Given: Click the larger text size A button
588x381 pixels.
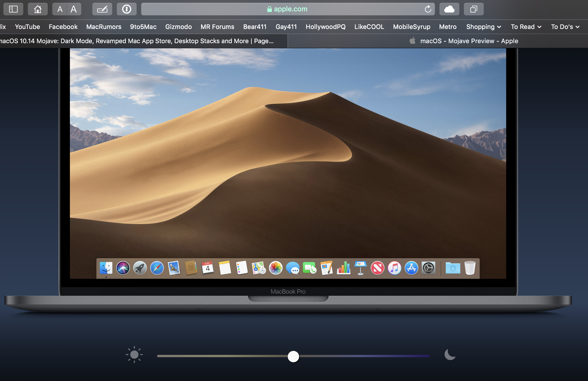Looking at the screenshot, I should [74, 9].
